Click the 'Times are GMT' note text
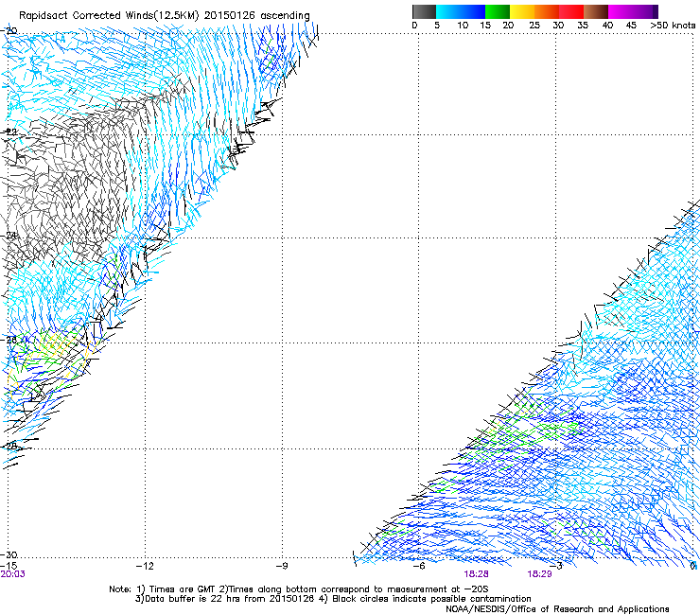700x615 pixels. click(x=184, y=589)
